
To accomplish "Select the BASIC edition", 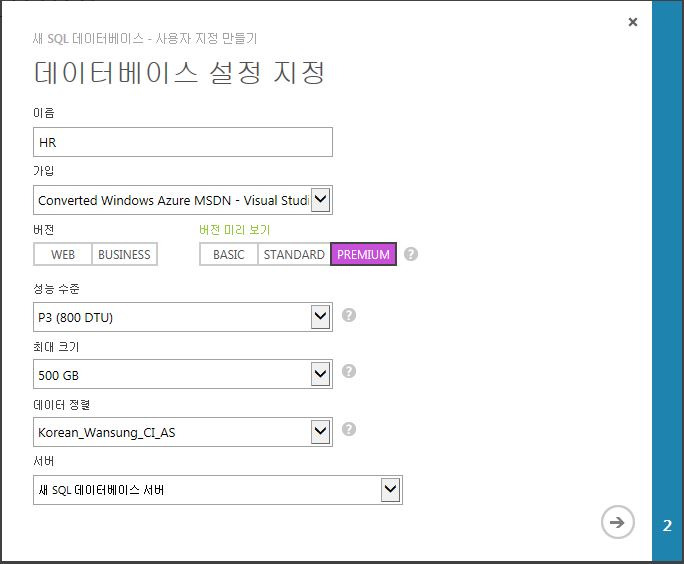I will 229,254.
